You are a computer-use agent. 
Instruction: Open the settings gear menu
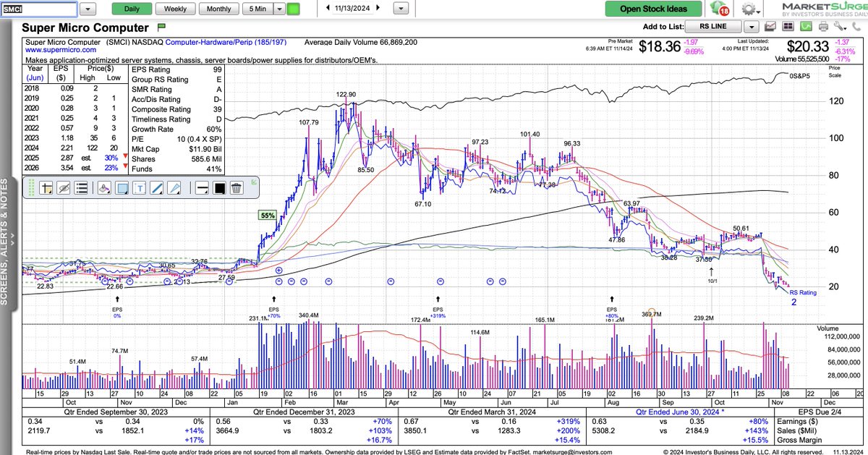point(750,9)
